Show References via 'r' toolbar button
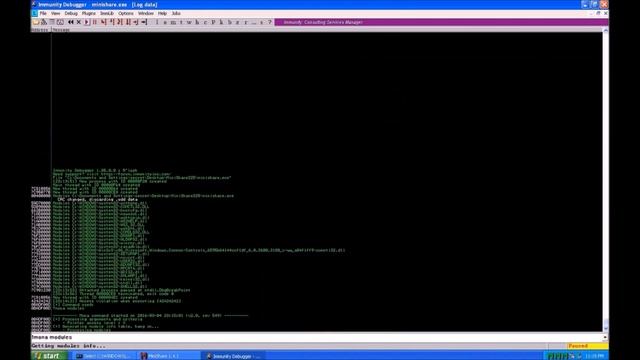 [246, 22]
